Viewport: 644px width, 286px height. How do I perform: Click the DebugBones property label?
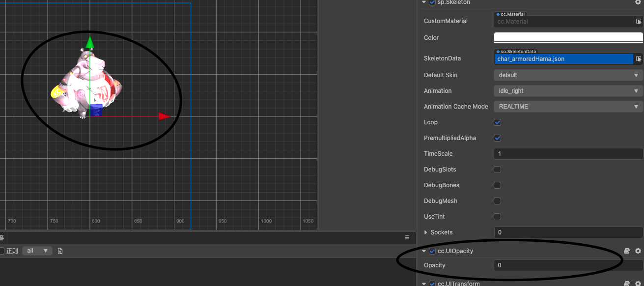click(442, 185)
